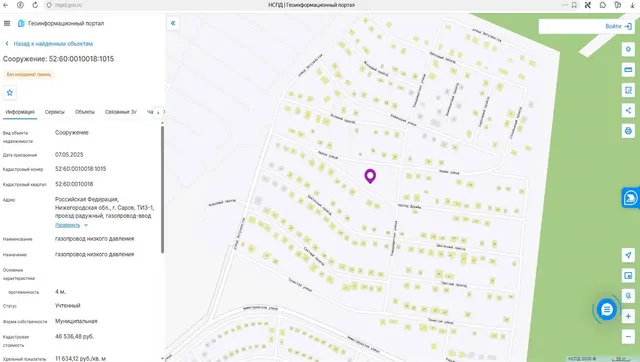The height and width of the screenshot is (362, 640).
Task: Print the map
Action: click(x=628, y=131)
